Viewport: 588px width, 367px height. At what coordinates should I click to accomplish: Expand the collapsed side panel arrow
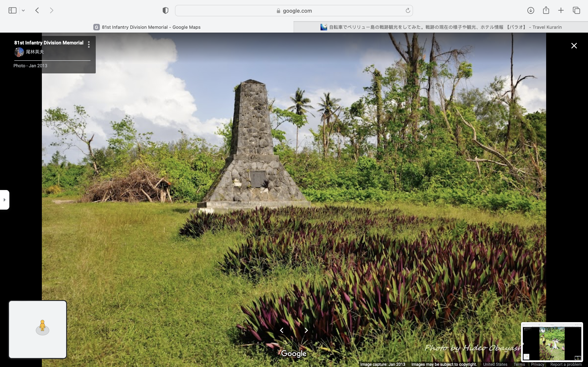click(4, 200)
